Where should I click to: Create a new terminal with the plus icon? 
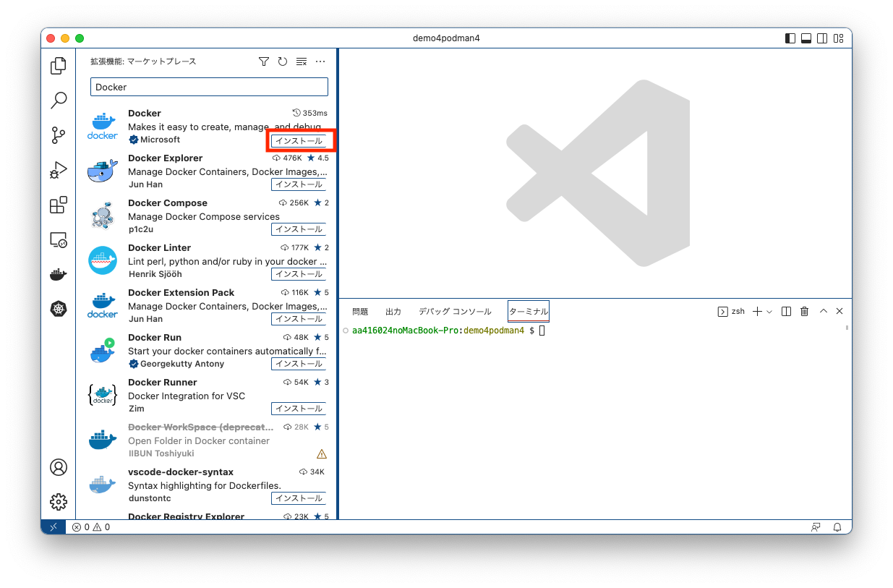tap(756, 311)
